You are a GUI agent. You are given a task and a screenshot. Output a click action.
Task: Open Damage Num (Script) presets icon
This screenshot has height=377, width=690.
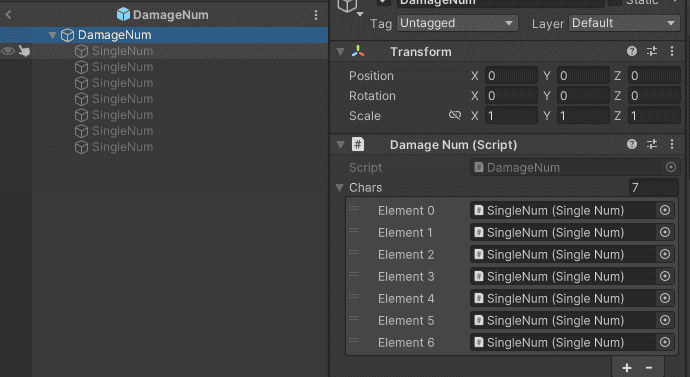(x=652, y=144)
